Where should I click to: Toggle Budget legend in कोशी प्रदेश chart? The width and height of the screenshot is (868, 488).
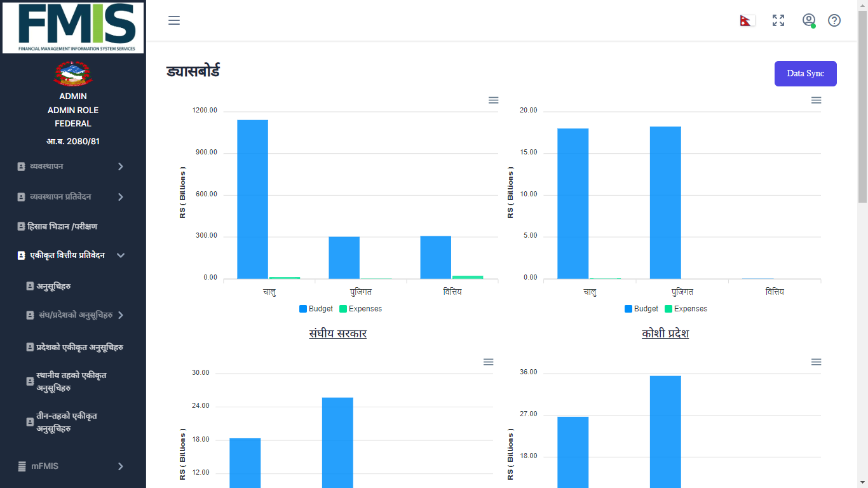[641, 309]
